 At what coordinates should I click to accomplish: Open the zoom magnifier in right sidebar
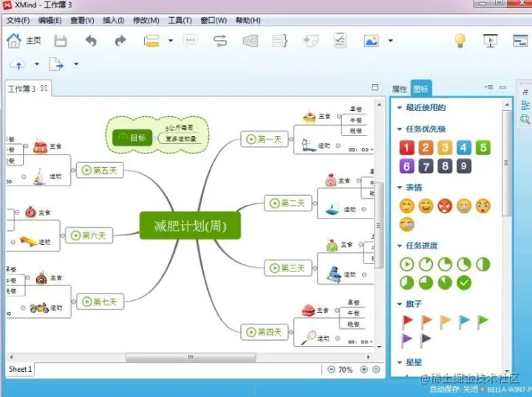525,119
